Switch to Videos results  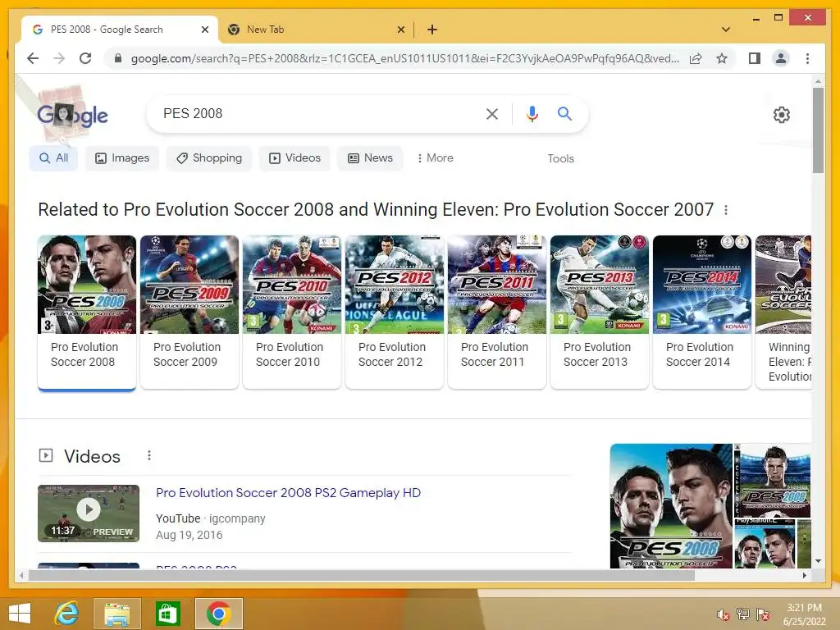[294, 158]
